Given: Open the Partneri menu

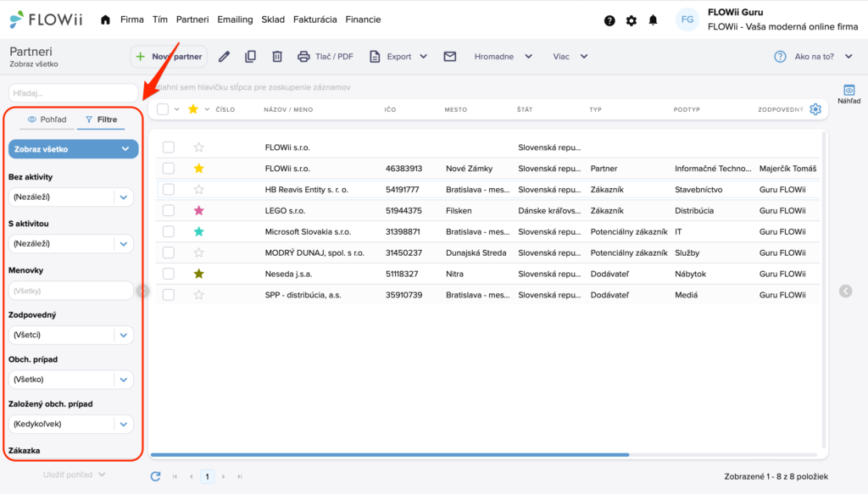Looking at the screenshot, I should (x=192, y=20).
